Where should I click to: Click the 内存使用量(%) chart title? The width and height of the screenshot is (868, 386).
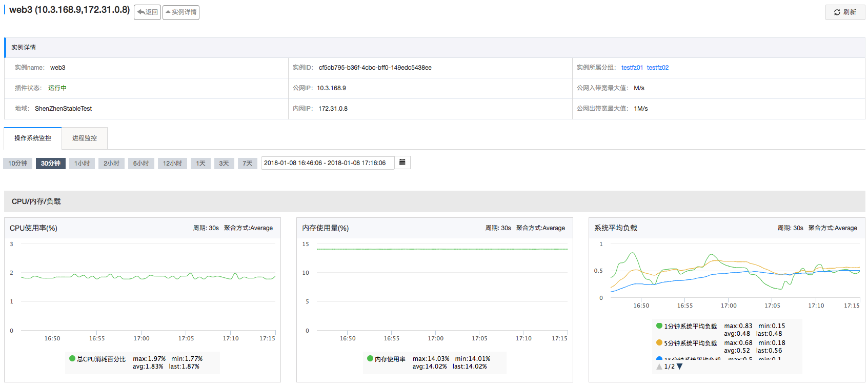pyautogui.click(x=326, y=228)
